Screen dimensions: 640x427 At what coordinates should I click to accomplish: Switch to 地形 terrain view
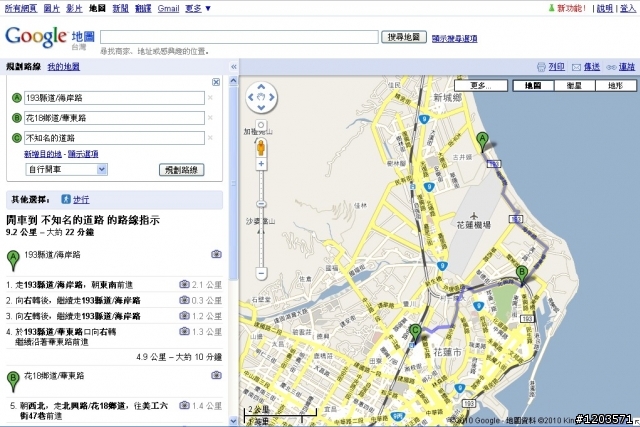(616, 86)
